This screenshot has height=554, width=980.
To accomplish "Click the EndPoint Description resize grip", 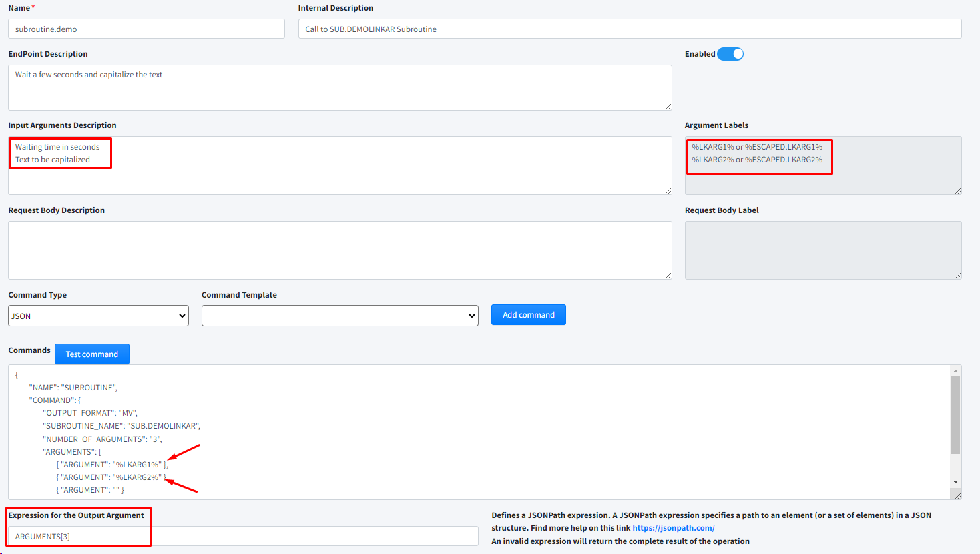I will coord(668,106).
